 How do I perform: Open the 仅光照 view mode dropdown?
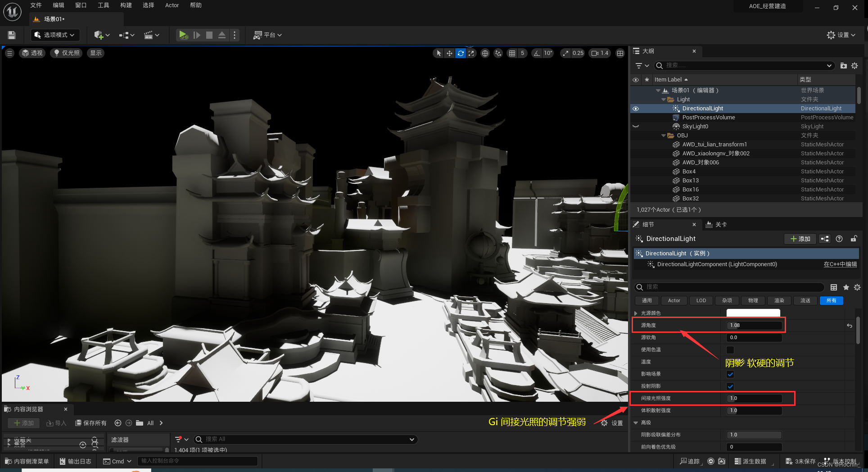(x=66, y=53)
